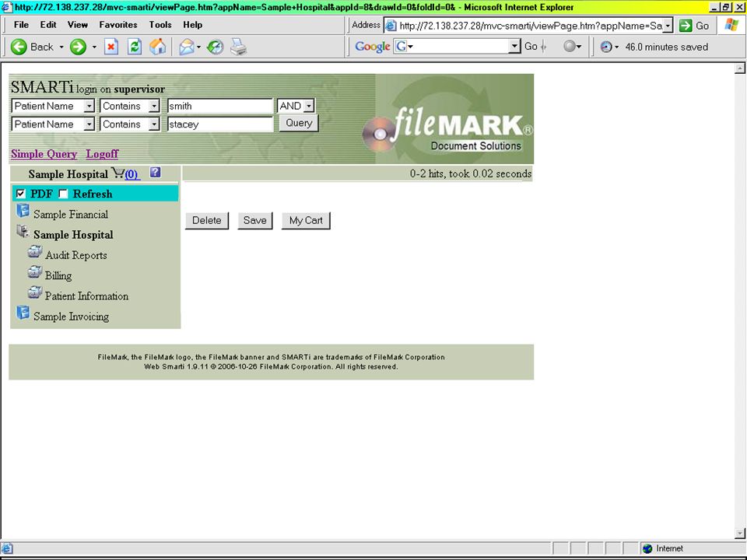Click the purple help question mark icon
Screen dimensions: 747x560
(x=155, y=173)
